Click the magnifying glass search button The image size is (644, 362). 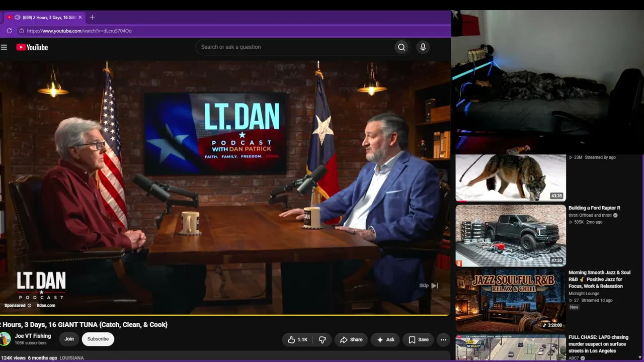pos(401,47)
